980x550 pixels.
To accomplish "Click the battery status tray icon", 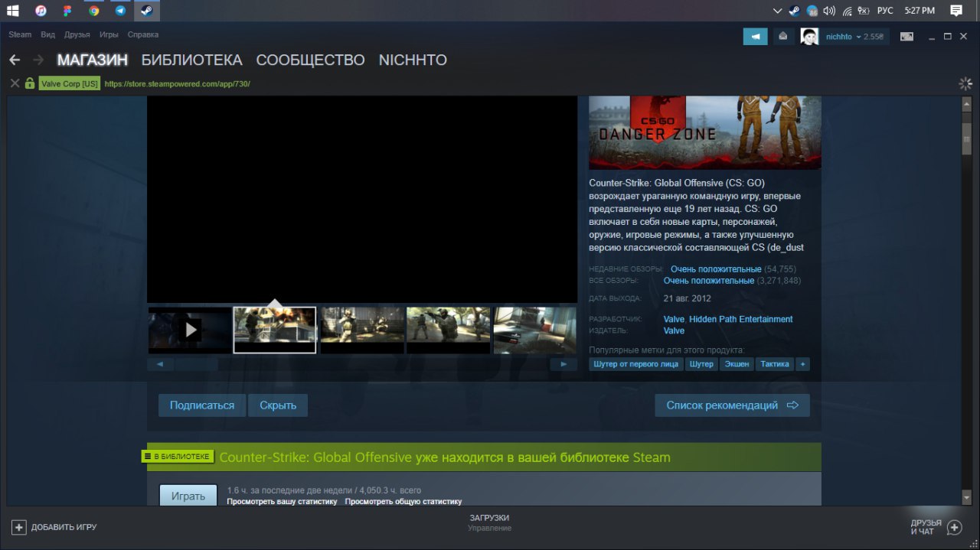I will pyautogui.click(x=864, y=11).
